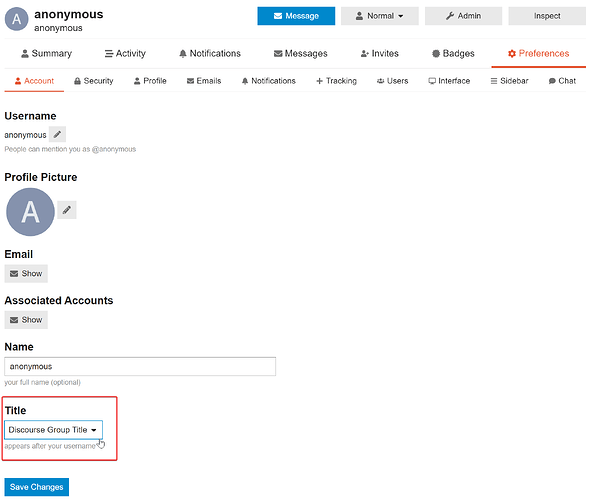Image resolution: width=602 pixels, height=500 pixels.
Task: Open the Badges tab
Action: [x=453, y=53]
